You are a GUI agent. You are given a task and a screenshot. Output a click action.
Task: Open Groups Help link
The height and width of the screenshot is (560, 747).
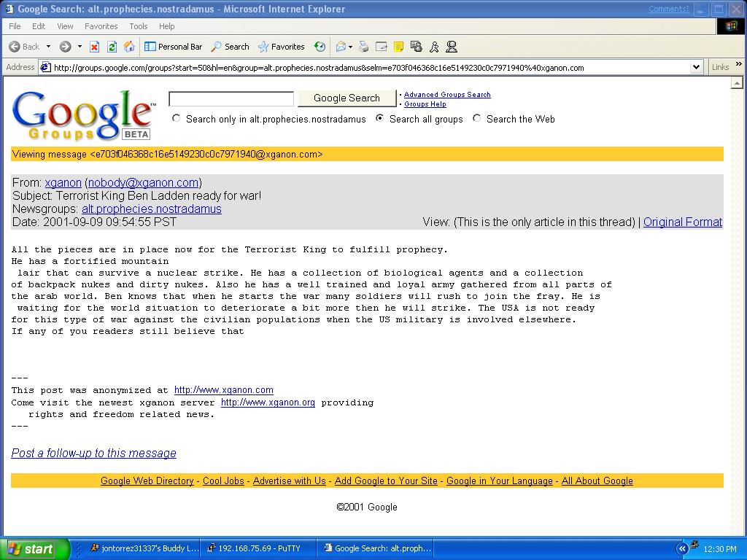tap(425, 104)
